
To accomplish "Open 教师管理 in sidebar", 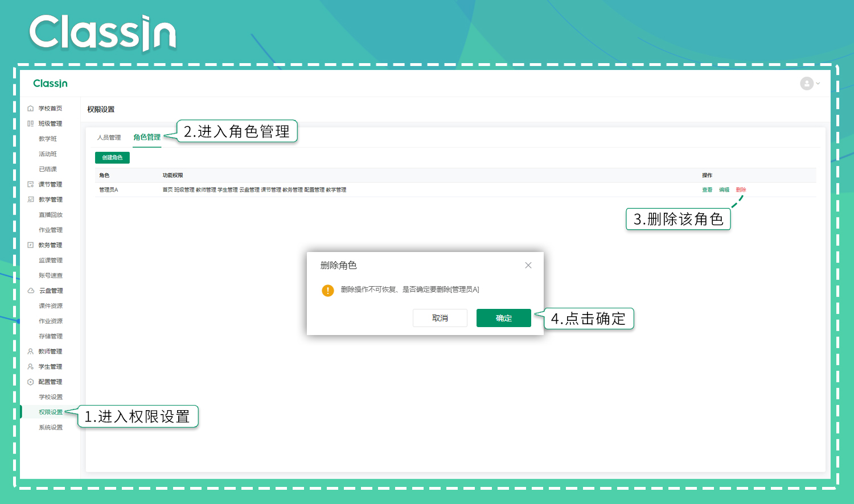I will coord(50,352).
